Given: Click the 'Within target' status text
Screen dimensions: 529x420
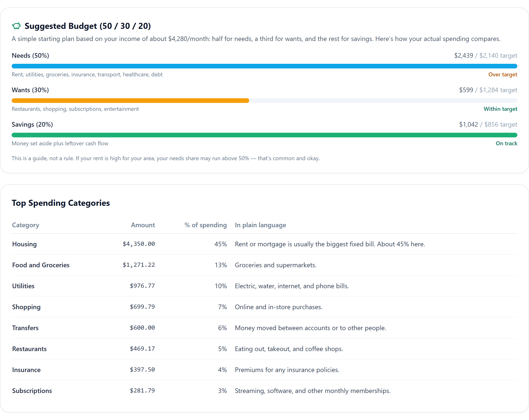Looking at the screenshot, I should point(500,109).
